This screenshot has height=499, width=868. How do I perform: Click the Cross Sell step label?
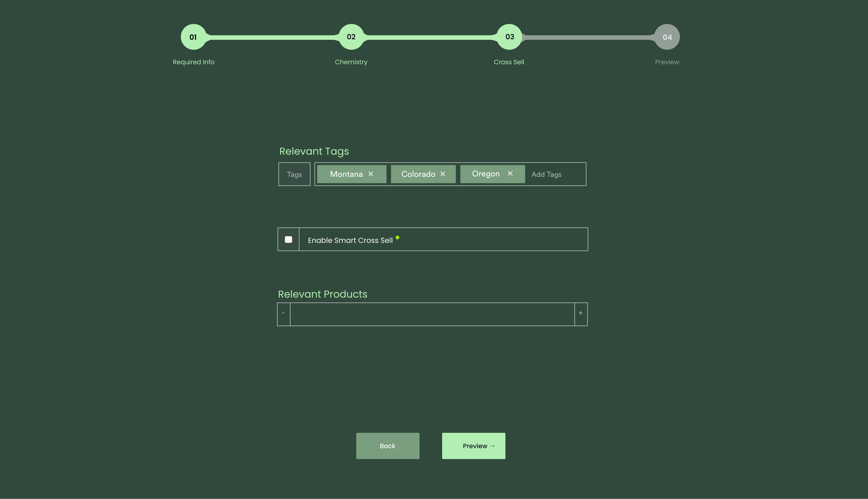509,62
